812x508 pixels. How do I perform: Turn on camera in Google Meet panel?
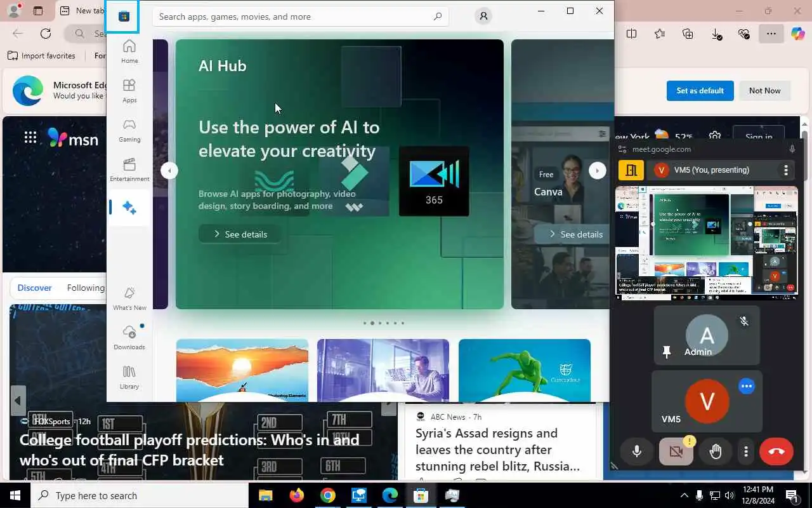pos(676,451)
